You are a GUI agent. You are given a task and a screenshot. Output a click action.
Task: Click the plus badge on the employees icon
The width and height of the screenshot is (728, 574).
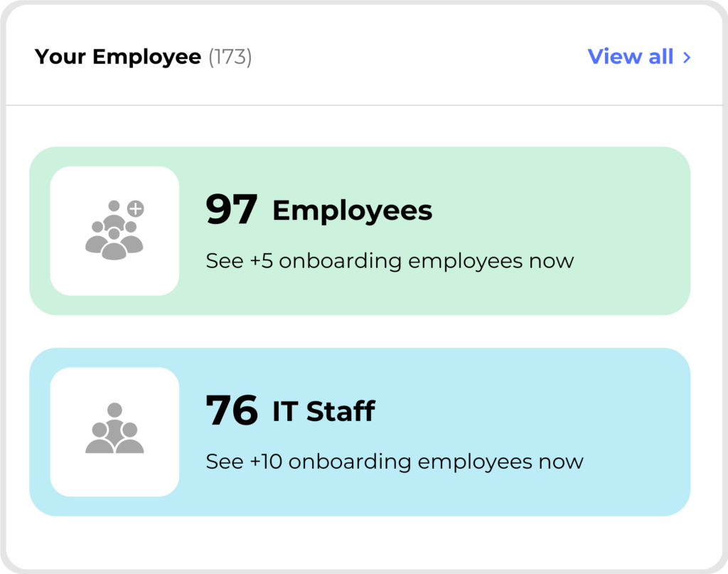136,208
